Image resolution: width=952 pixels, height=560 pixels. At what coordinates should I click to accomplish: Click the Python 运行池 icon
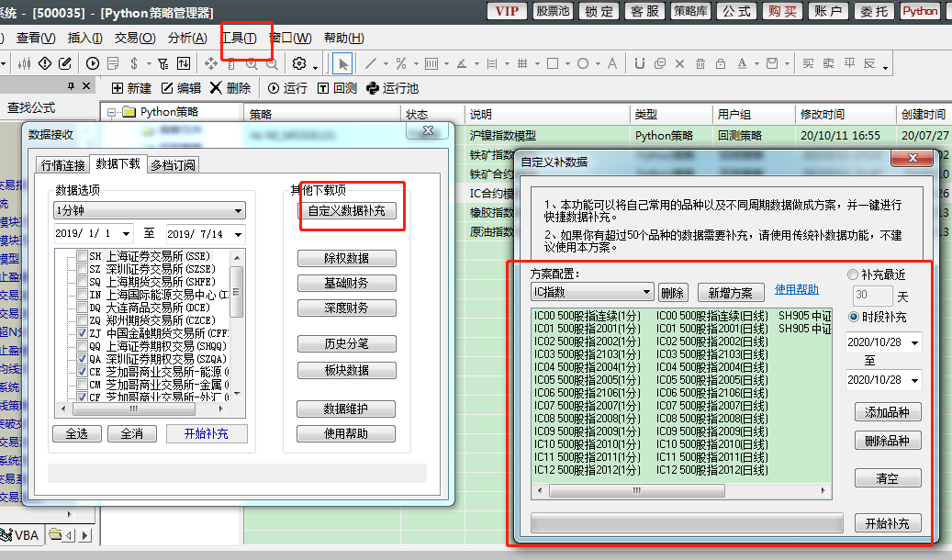coord(372,88)
